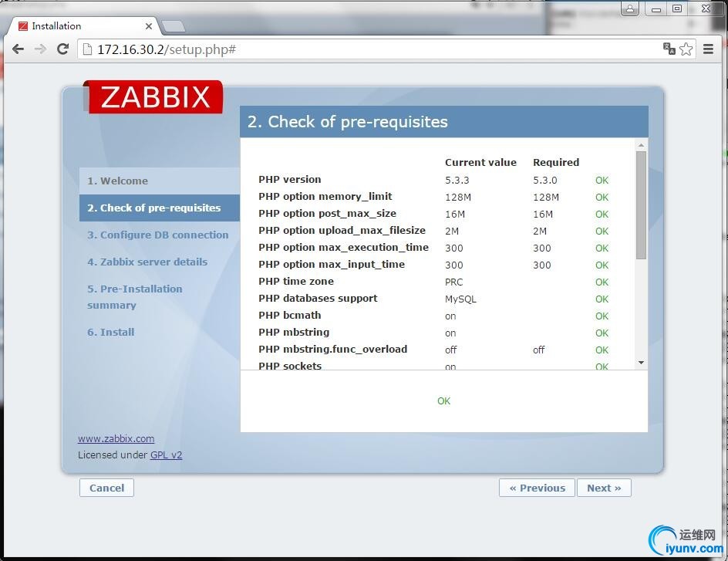Viewport: 728px width, 561px height.
Task: Click the 'PHP option post_max_size' label
Action: coord(327,214)
